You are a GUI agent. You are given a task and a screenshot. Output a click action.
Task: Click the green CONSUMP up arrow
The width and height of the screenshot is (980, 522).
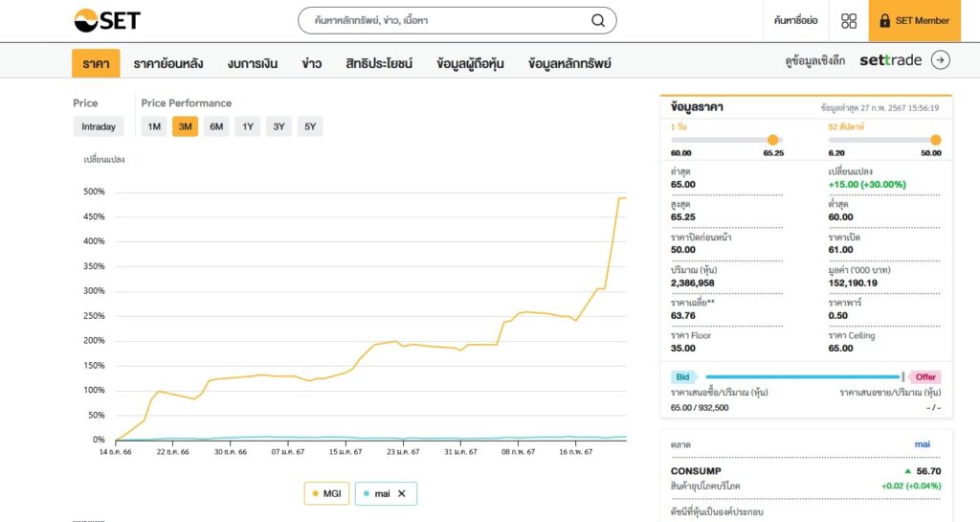[907, 471]
